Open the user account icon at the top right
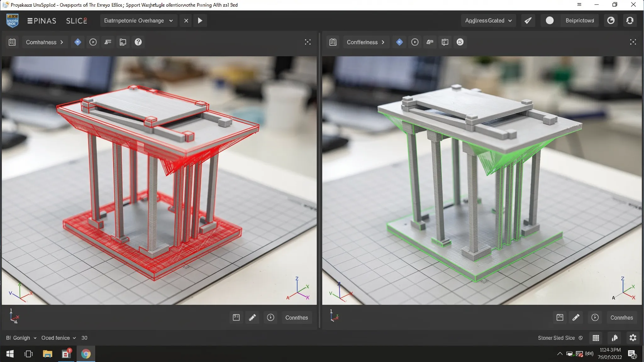The height and width of the screenshot is (362, 644). point(629,20)
